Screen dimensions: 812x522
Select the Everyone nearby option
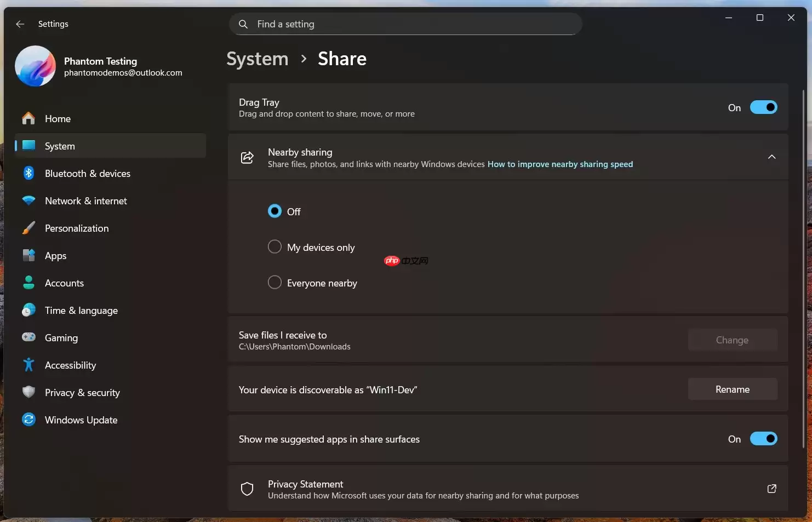(275, 282)
